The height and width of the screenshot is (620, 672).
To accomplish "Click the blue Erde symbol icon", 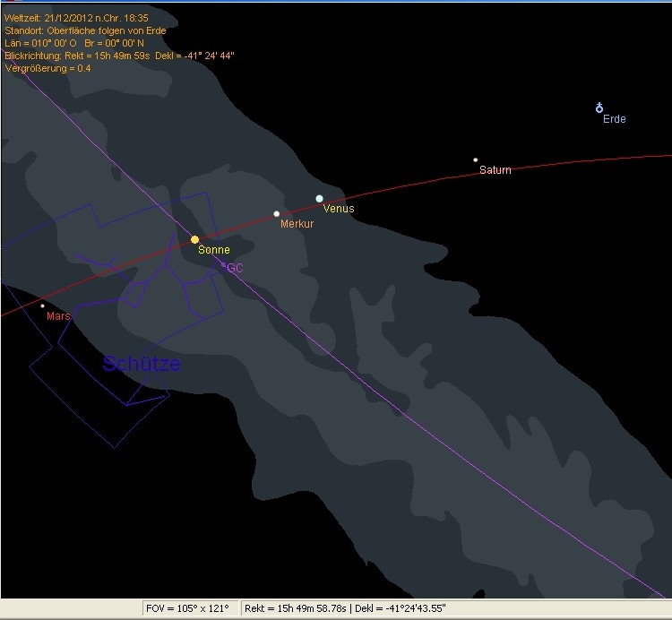I will (x=599, y=108).
